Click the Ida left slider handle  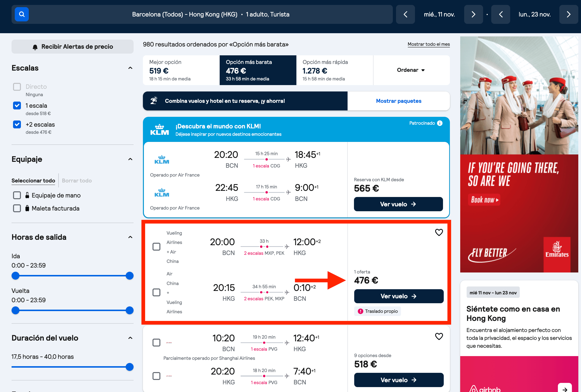15,276
